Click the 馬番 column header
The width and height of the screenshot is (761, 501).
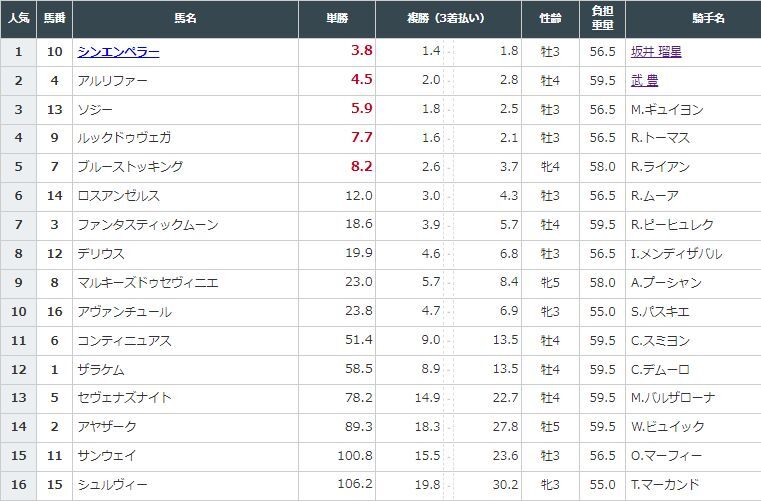pyautogui.click(x=54, y=18)
